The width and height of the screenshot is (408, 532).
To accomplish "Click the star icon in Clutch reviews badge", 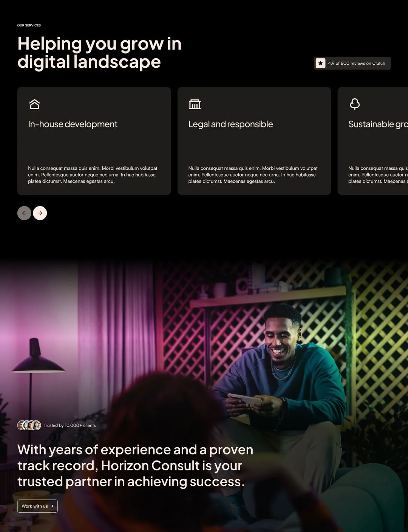I will 320,63.
